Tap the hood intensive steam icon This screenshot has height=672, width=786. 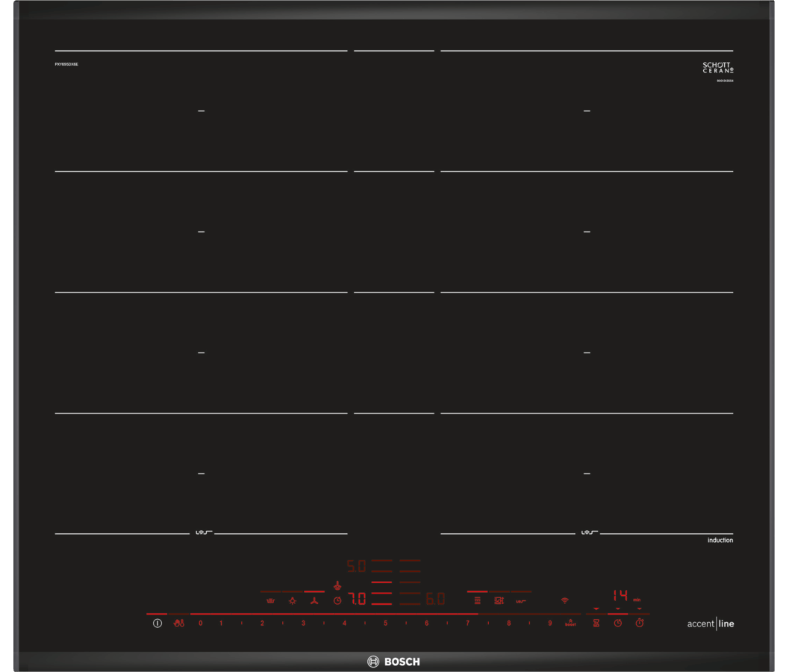(x=271, y=600)
